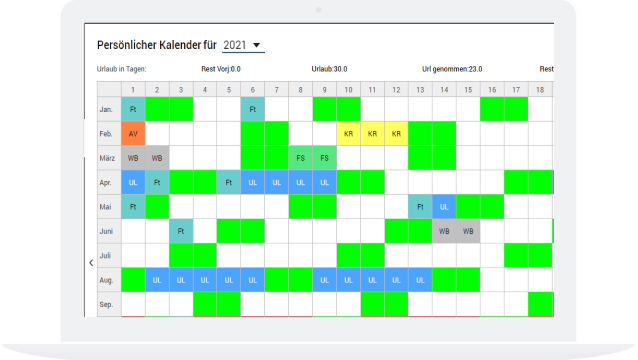Image resolution: width=638 pixels, height=360 pixels.
Task: Select the KR cell on Feb. day 10
Action: click(348, 134)
